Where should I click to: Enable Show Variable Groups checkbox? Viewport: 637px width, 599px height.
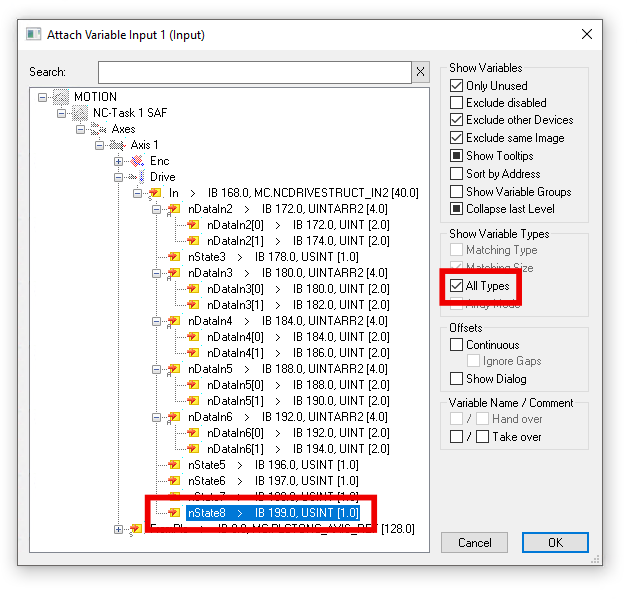(x=456, y=191)
